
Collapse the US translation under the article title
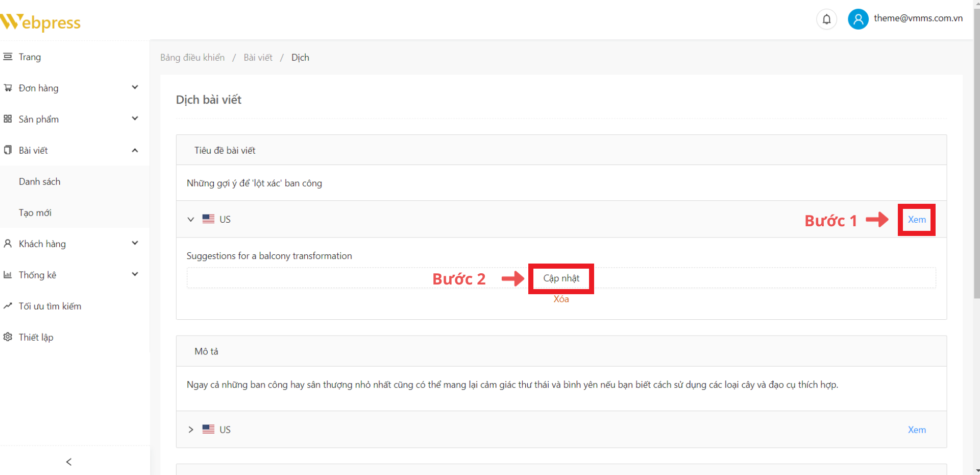pos(191,219)
